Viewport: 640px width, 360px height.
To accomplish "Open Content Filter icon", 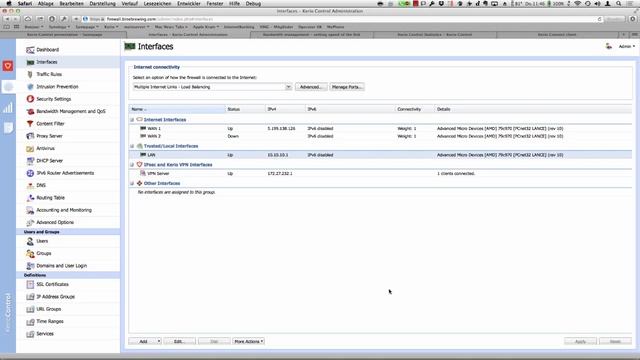I will coord(30,124).
